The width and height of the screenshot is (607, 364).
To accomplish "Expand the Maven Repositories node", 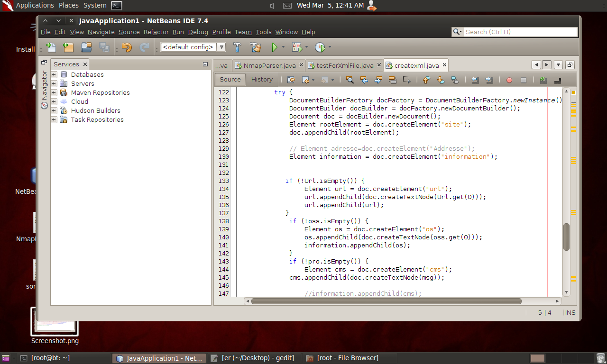I will pos(54,92).
